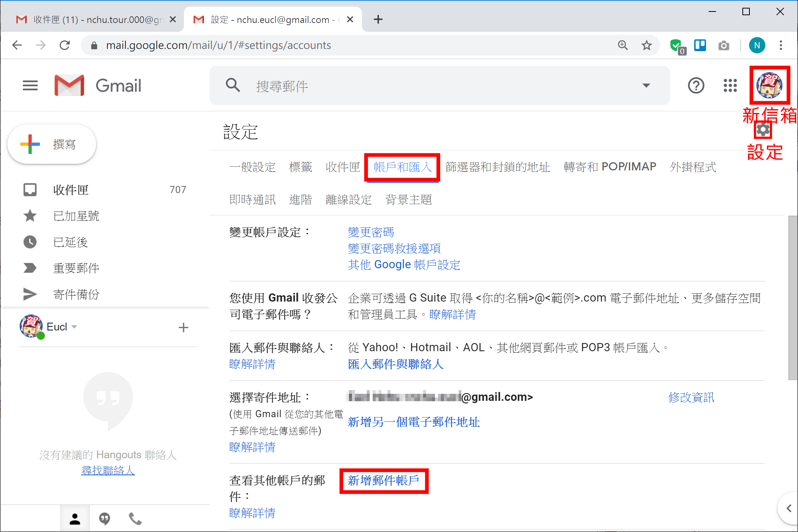Switch to the 收件匣 (11) nchu.tour browser tab
The image size is (798, 532).
point(93,20)
